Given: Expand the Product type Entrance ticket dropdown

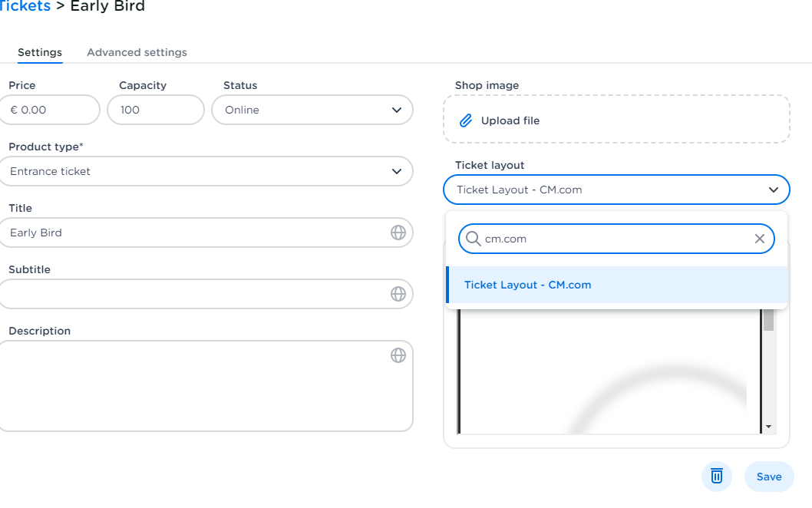Looking at the screenshot, I should [206, 171].
